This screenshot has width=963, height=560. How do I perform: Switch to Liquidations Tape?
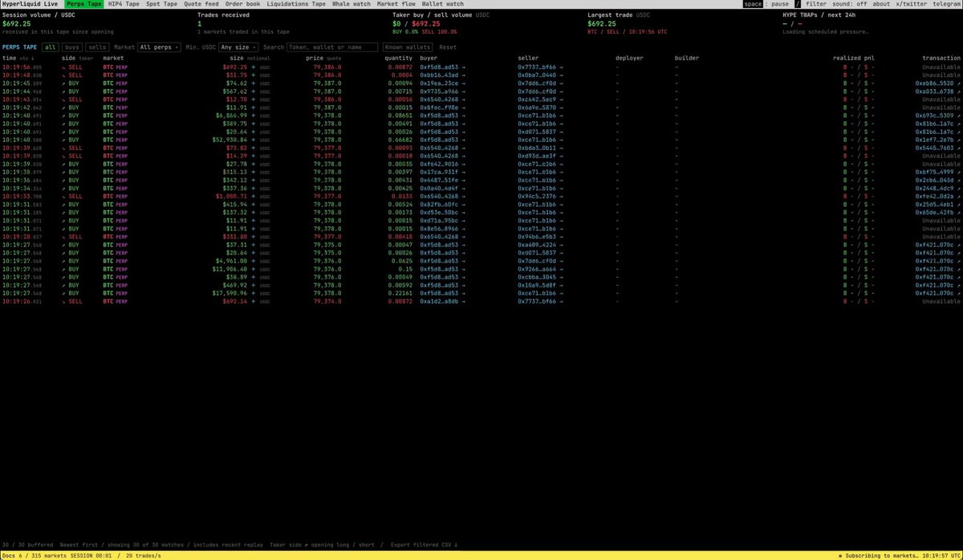coord(297,4)
